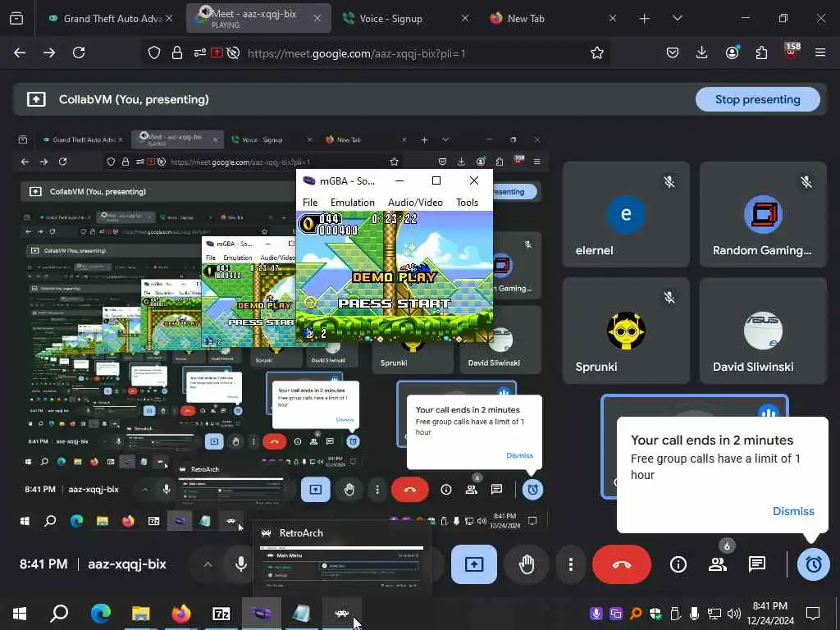Open the volume speaker tray icon
The width and height of the screenshot is (840, 630).
[x=734, y=614]
